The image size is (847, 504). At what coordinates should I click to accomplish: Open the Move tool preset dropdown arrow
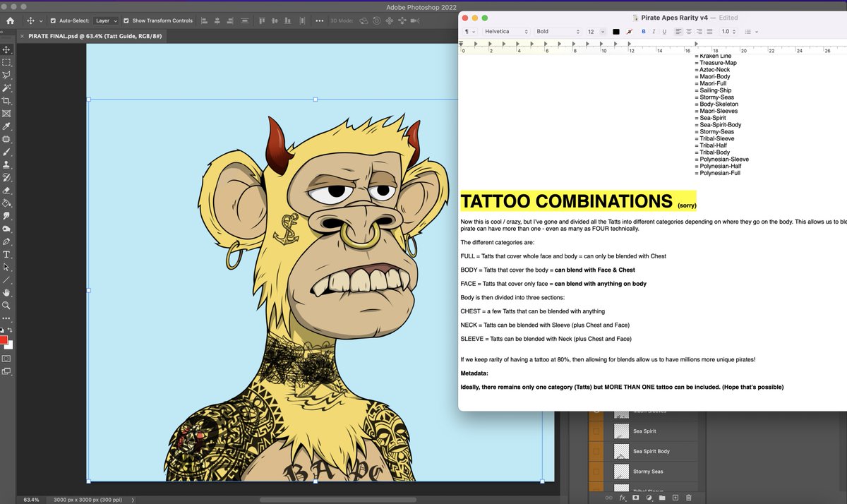[41, 21]
